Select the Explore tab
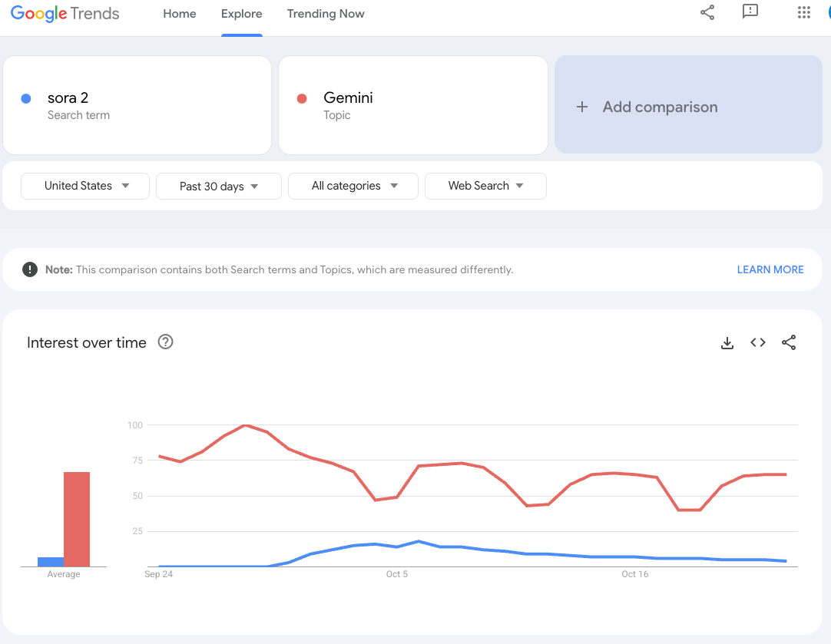Image resolution: width=831 pixels, height=644 pixels. [241, 14]
